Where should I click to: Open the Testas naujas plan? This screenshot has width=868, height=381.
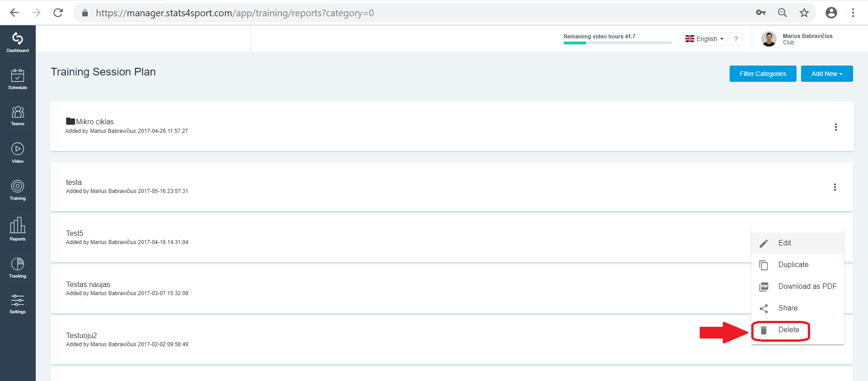point(88,284)
